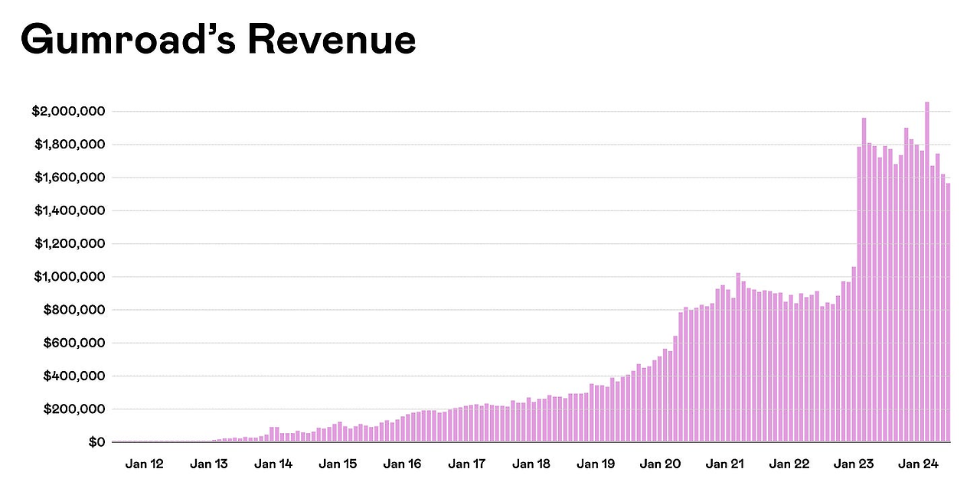Click the Jan 23 axis label
The width and height of the screenshot is (980, 495).
854,464
